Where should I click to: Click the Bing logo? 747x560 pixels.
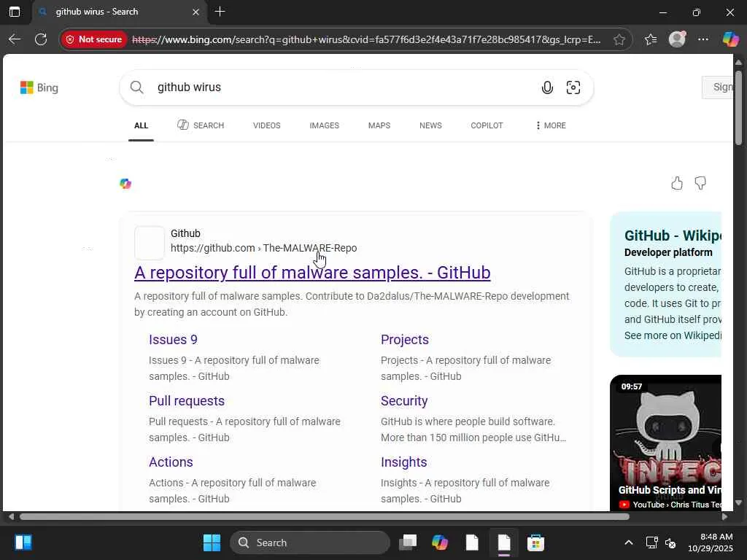[x=39, y=87]
